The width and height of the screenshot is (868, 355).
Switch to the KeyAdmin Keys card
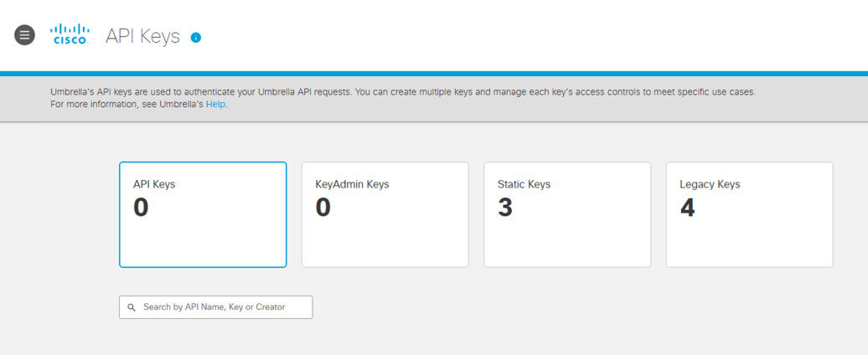pyautogui.click(x=385, y=214)
